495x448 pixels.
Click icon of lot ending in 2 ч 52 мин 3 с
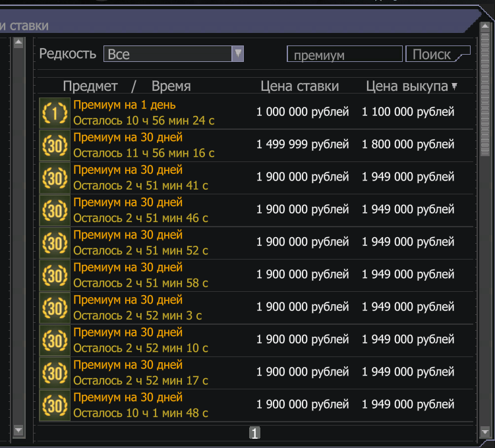55,308
